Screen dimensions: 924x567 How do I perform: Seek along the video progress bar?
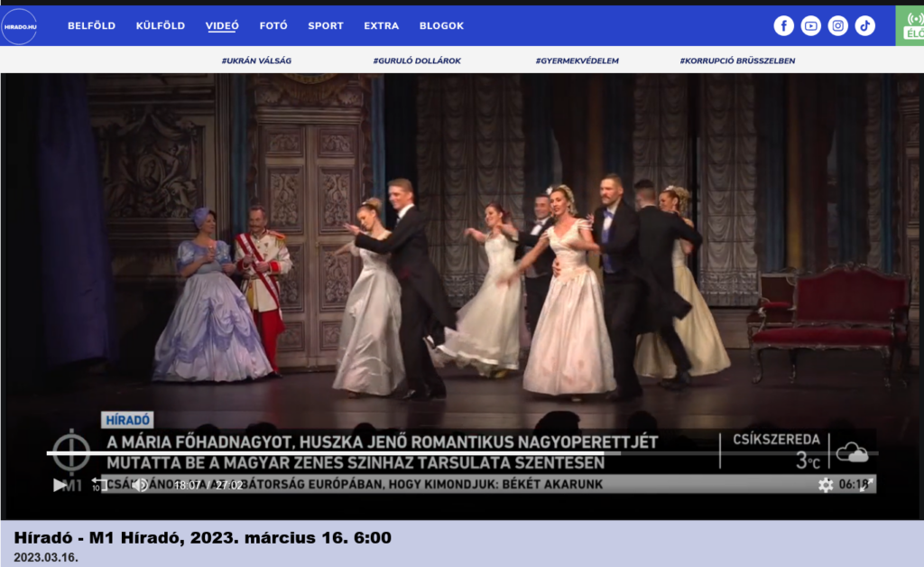(462, 453)
